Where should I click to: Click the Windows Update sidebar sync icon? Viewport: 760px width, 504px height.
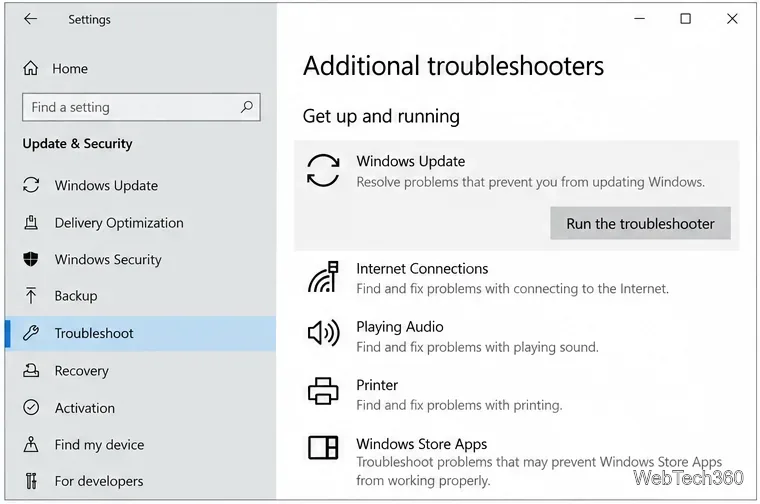coord(31,185)
